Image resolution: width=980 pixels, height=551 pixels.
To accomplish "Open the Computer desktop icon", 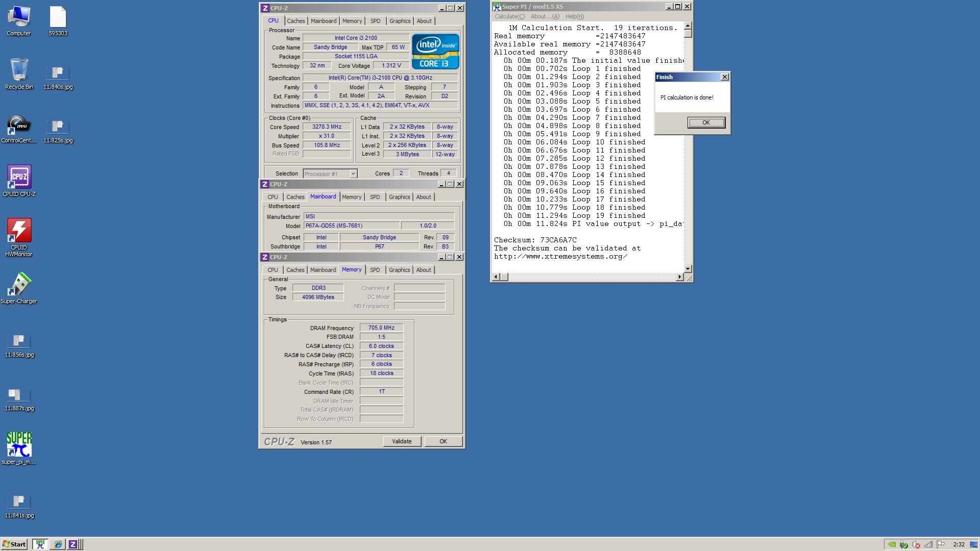I will point(19,21).
